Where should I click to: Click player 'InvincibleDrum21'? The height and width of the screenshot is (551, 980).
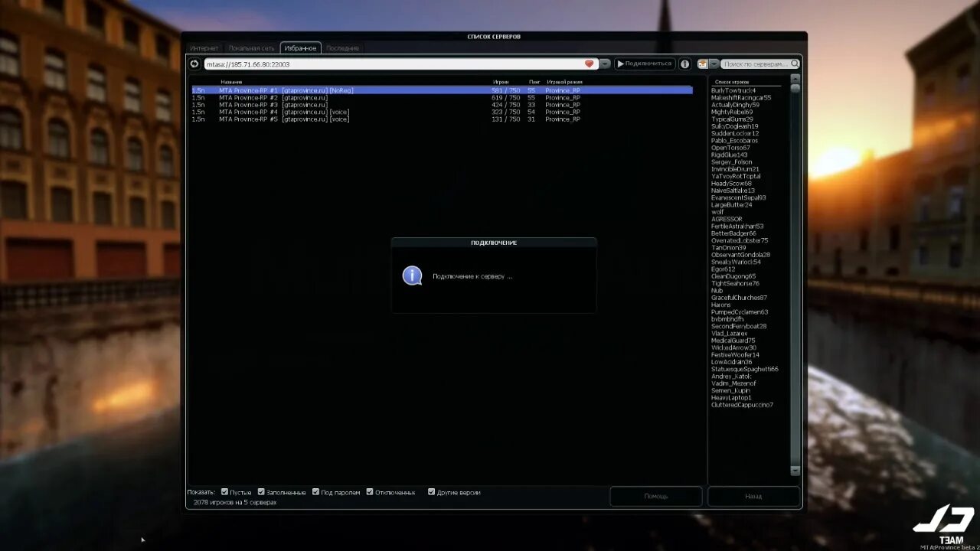[x=735, y=169]
